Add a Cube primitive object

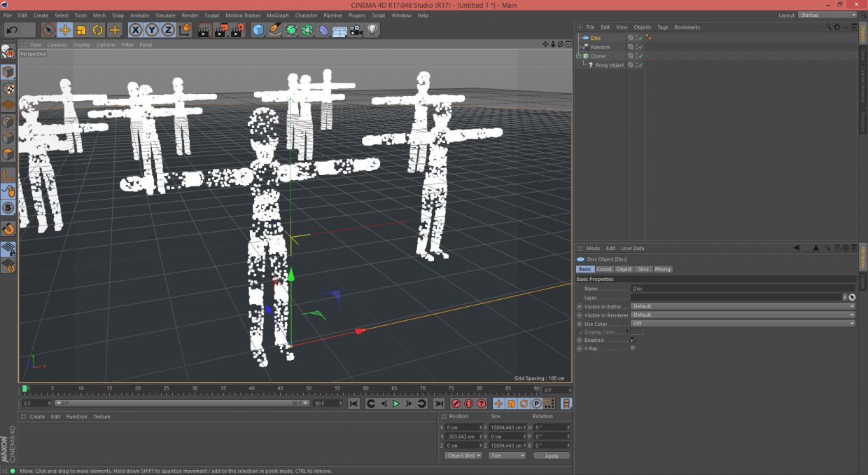[258, 30]
